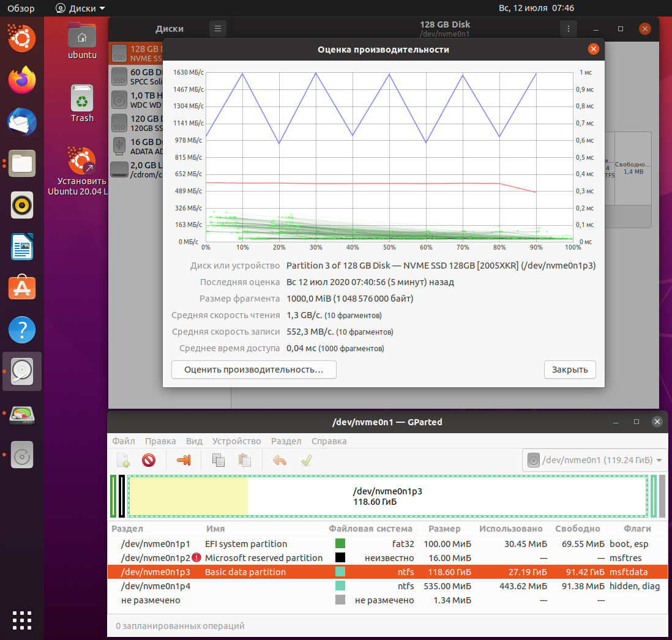Open the Устройство menu in GParted
This screenshot has height=640, width=672.
237,441
